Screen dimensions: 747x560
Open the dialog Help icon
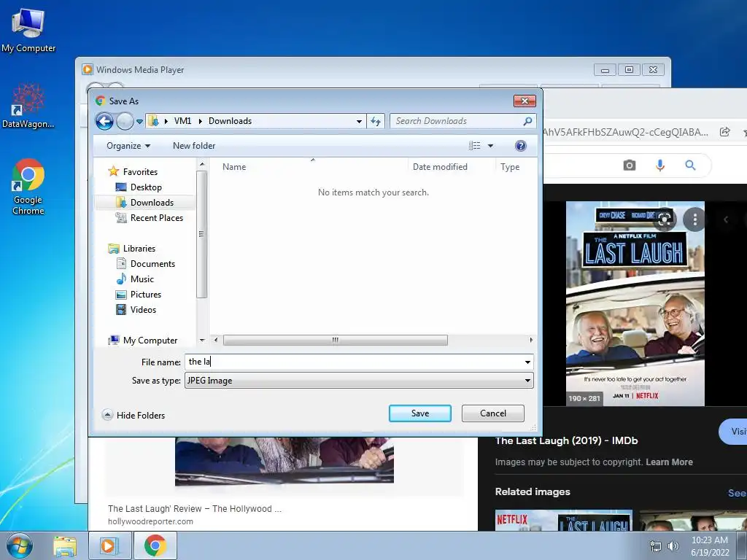click(520, 146)
